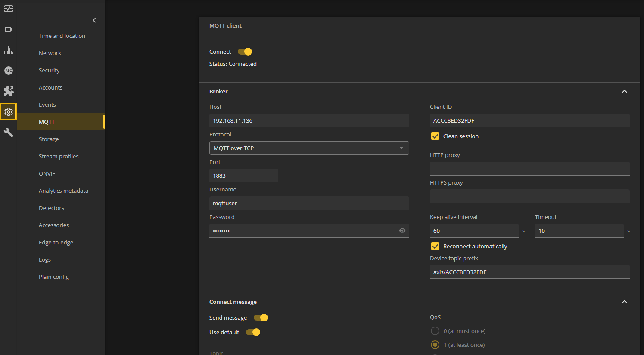Click the Keep alive interval field
644x355 pixels.
(474, 231)
